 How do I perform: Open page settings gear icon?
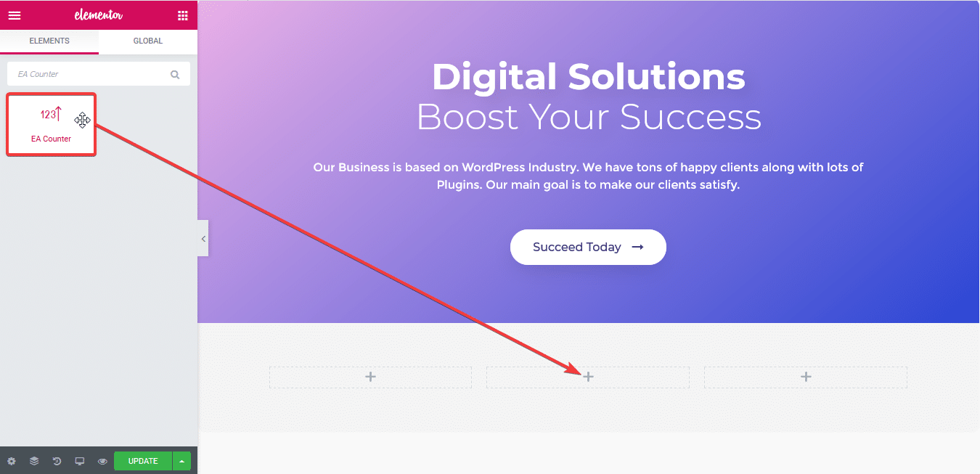point(11,461)
